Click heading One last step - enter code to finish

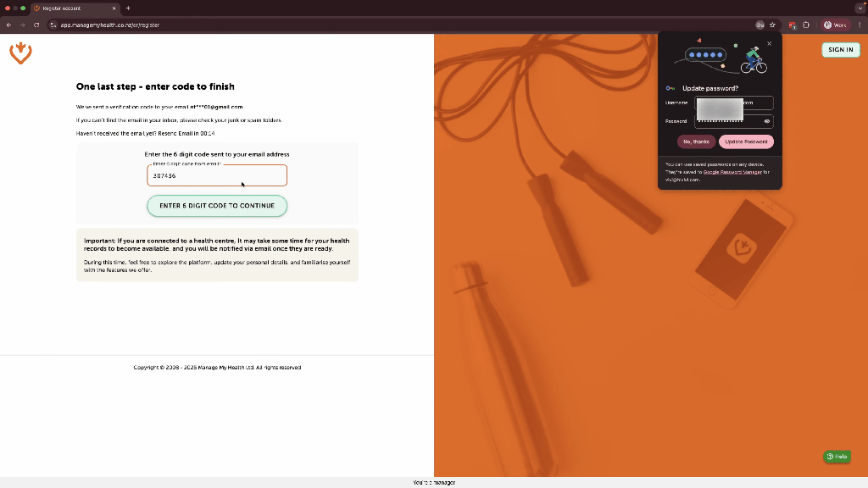coord(155,86)
